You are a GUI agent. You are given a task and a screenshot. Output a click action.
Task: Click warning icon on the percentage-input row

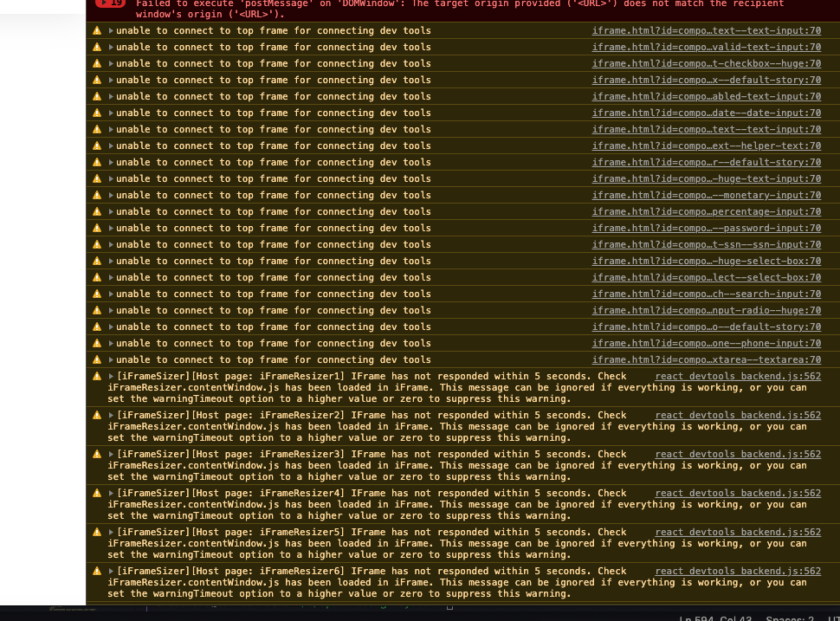pyautogui.click(x=97, y=211)
